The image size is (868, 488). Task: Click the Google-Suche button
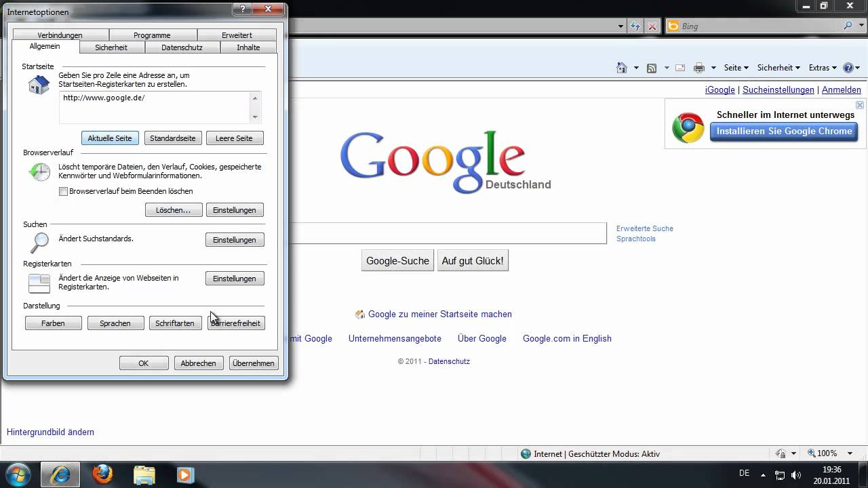397,261
